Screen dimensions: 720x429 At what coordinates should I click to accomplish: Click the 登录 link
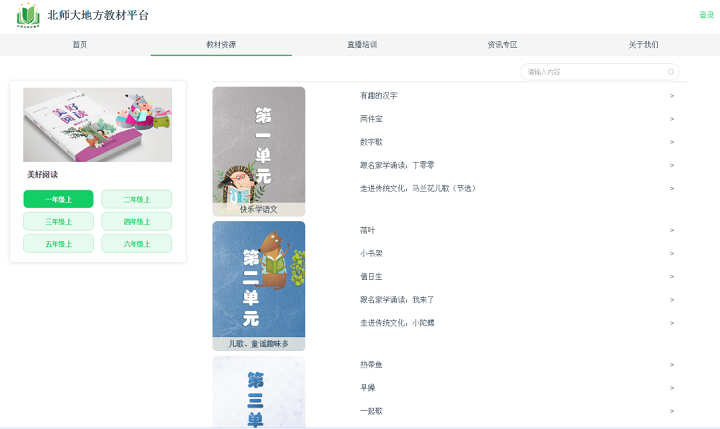tap(707, 15)
